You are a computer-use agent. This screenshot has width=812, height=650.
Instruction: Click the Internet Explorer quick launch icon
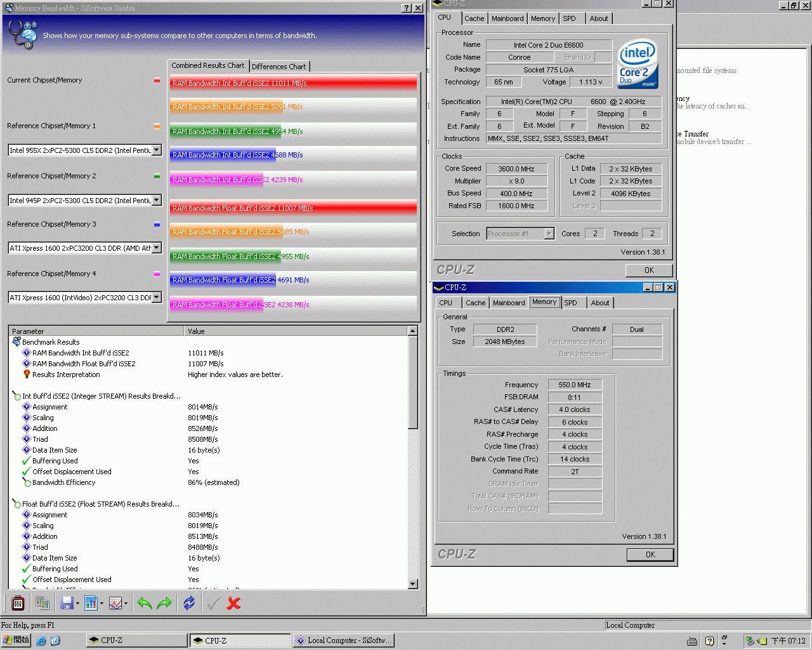click(x=41, y=641)
